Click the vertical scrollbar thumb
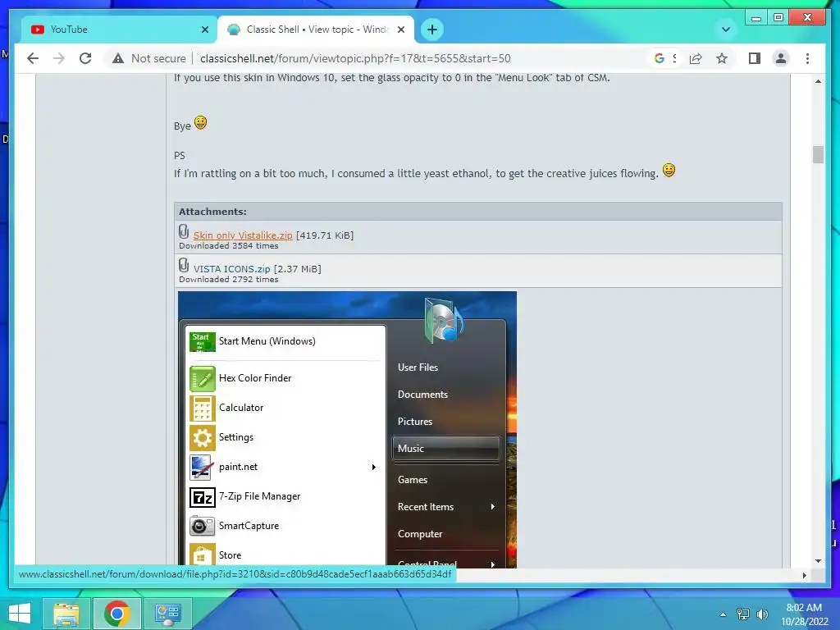The height and width of the screenshot is (630, 840). coord(818,154)
